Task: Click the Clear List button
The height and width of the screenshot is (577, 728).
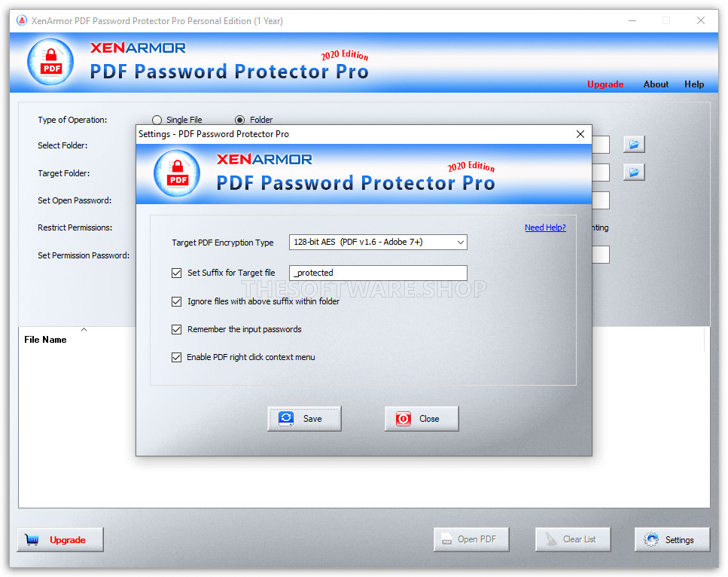Action: point(572,539)
